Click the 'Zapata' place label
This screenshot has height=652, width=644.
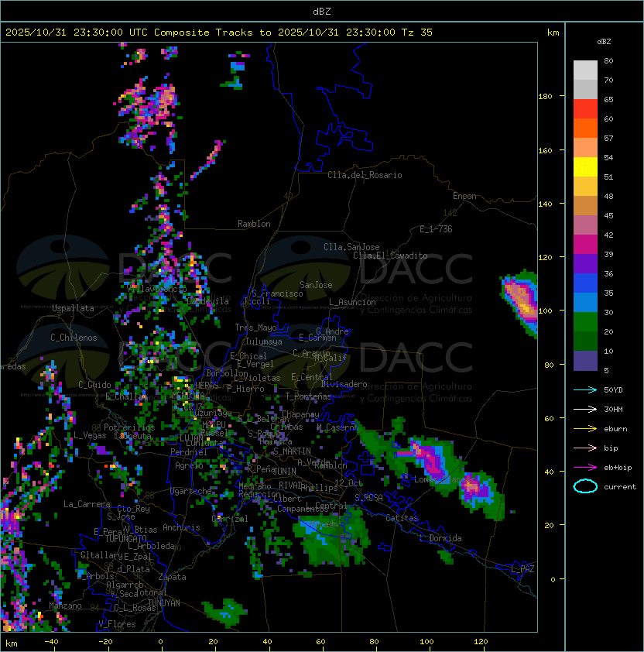(x=172, y=577)
